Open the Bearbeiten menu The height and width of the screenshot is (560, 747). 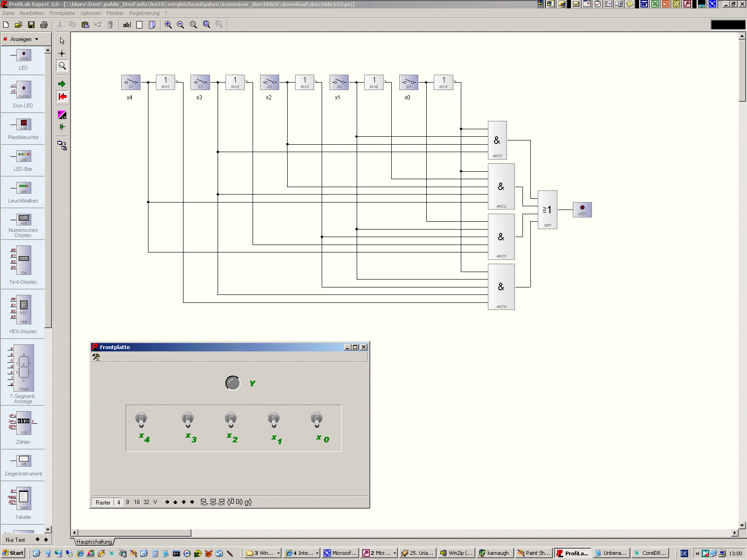click(32, 13)
